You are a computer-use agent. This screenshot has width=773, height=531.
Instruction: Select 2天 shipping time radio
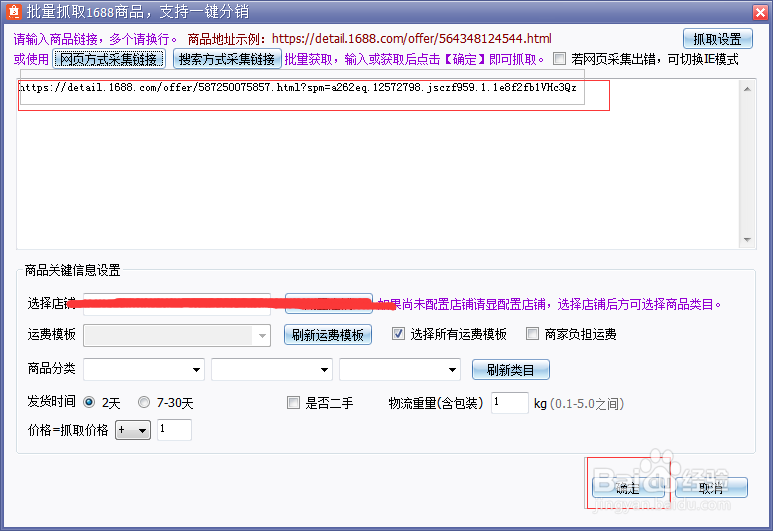point(89,402)
